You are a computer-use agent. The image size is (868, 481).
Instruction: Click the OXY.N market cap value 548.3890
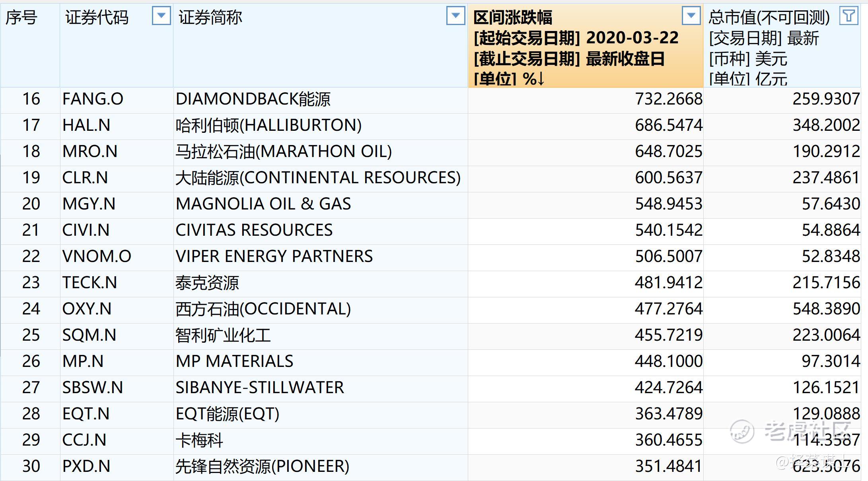click(x=826, y=309)
